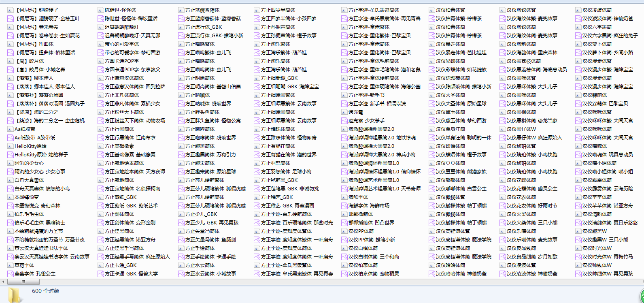
Task: Select the icon beside 汉仪豆豆体简-熊猫家族
Action: pyautogui.click(x=432, y=172)
